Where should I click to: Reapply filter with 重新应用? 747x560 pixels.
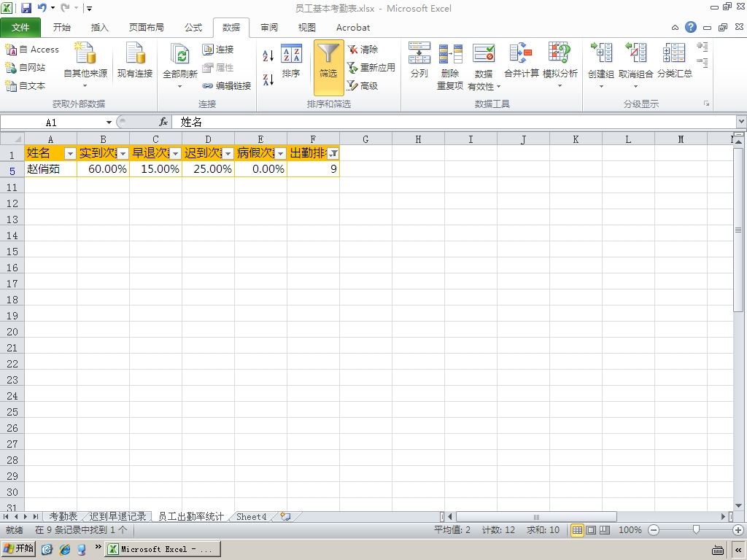pos(371,68)
